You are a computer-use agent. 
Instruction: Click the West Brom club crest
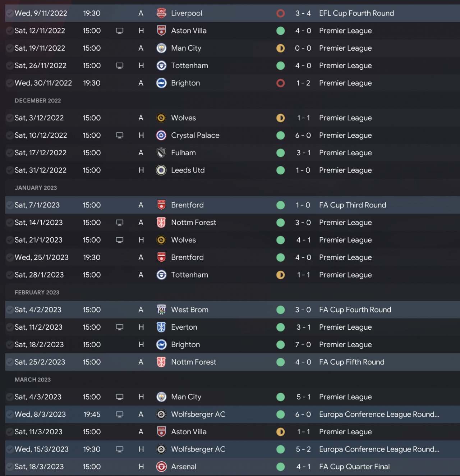[161, 310]
